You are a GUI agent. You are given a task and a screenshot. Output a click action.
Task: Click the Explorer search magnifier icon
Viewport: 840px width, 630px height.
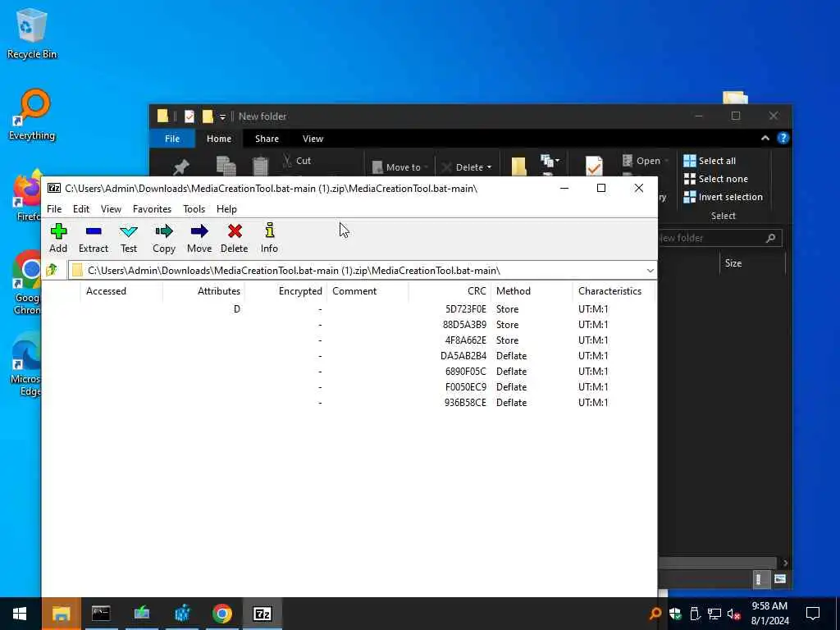pos(770,238)
